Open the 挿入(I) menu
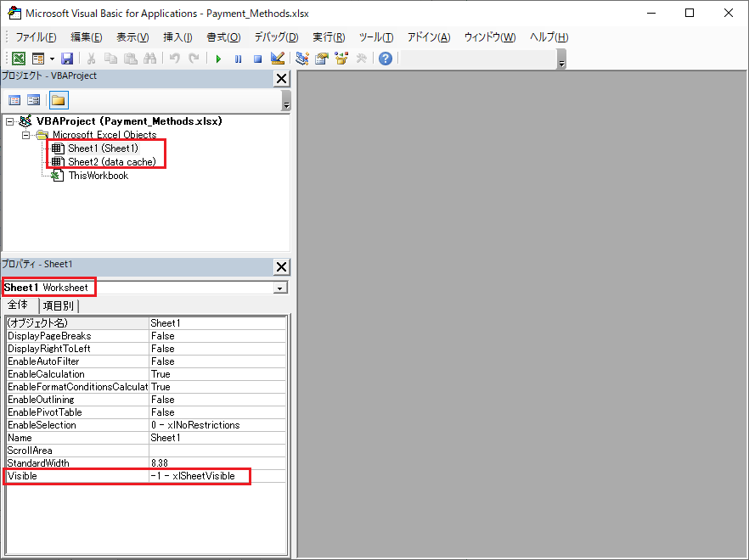The image size is (749, 560). 177,37
